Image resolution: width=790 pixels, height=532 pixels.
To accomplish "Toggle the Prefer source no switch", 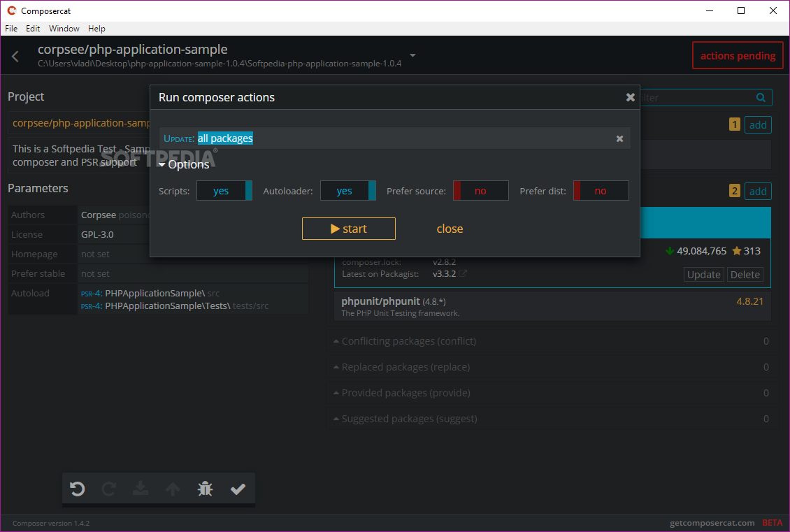I will pyautogui.click(x=481, y=191).
